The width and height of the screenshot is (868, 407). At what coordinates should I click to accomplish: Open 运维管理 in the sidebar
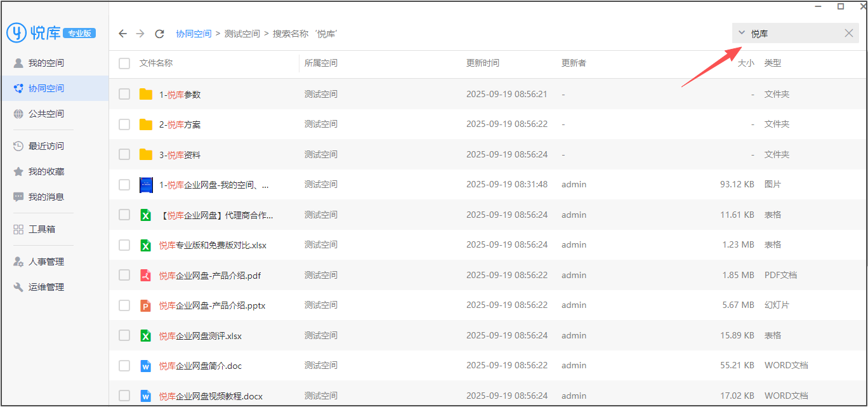click(55, 287)
